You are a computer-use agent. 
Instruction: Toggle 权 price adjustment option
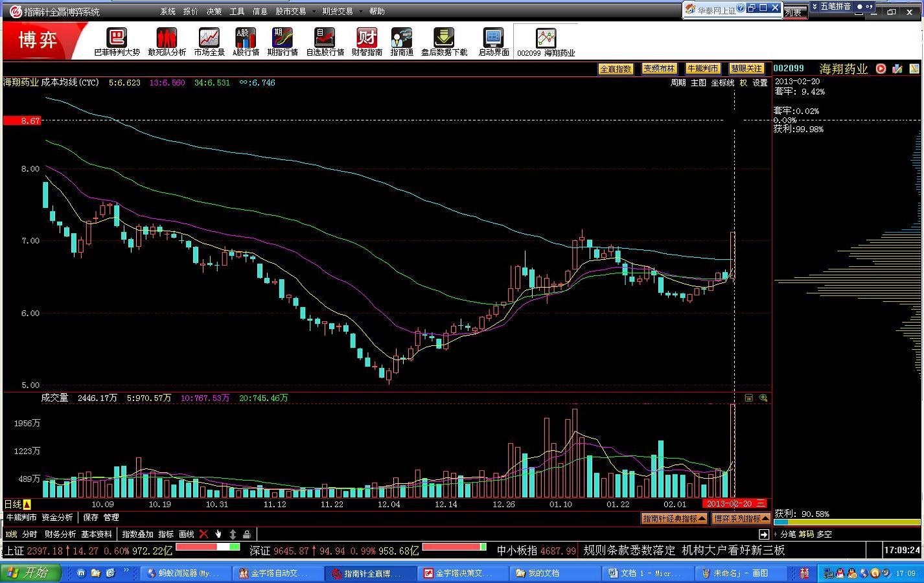tap(743, 83)
